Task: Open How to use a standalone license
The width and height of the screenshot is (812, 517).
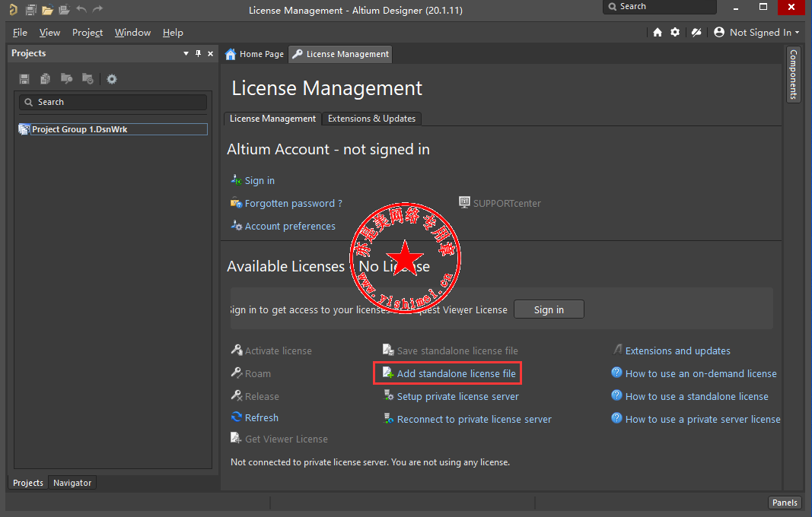Action: (x=697, y=396)
